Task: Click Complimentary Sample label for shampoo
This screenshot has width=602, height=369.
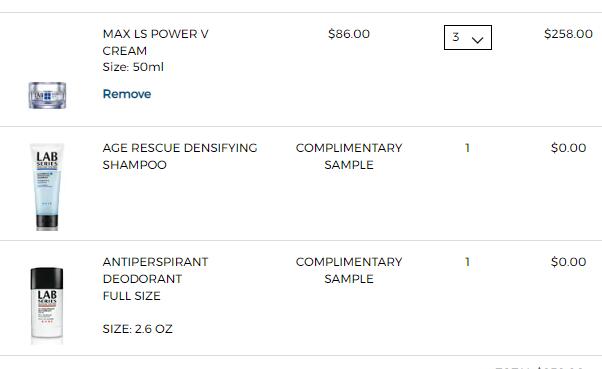Action: 349,156
